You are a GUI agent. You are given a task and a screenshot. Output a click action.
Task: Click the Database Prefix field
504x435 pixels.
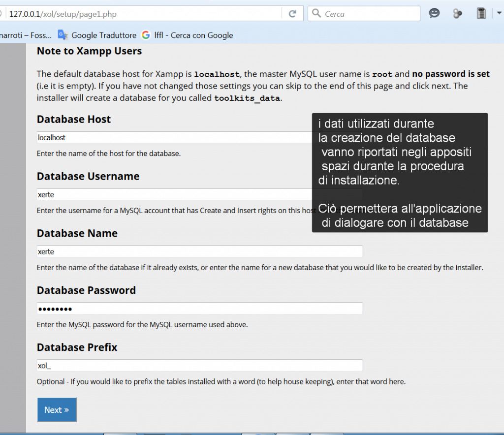pyautogui.click(x=200, y=365)
